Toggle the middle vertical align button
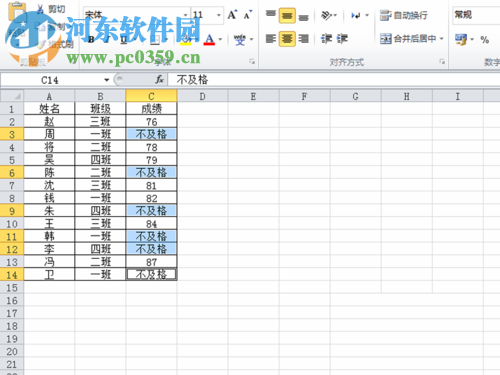This screenshot has width=500, height=375. pos(287,15)
